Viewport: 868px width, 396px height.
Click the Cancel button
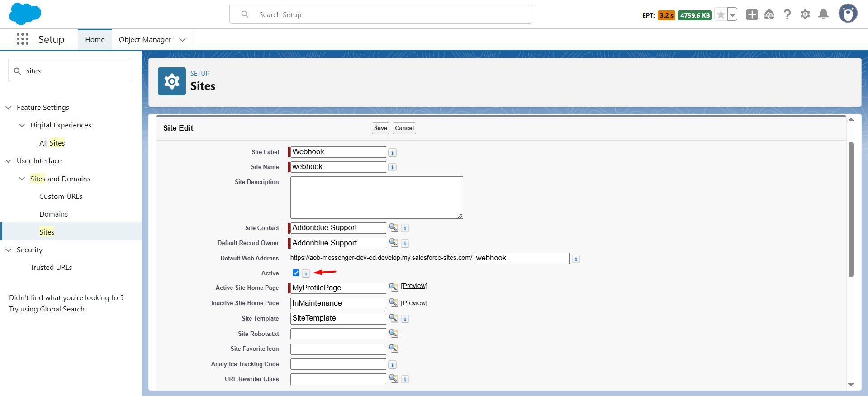tap(404, 128)
